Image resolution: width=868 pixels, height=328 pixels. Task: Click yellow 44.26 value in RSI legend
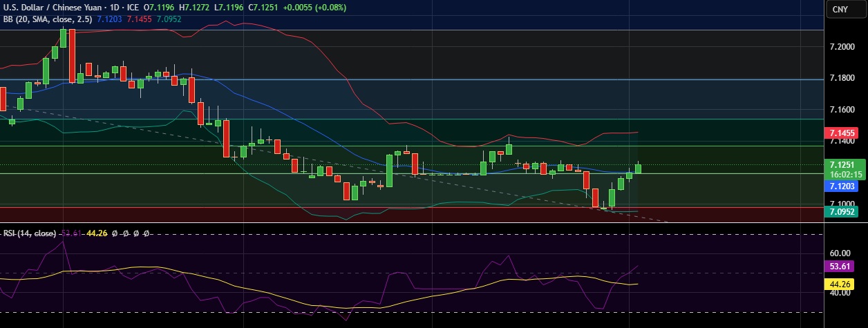click(x=96, y=233)
